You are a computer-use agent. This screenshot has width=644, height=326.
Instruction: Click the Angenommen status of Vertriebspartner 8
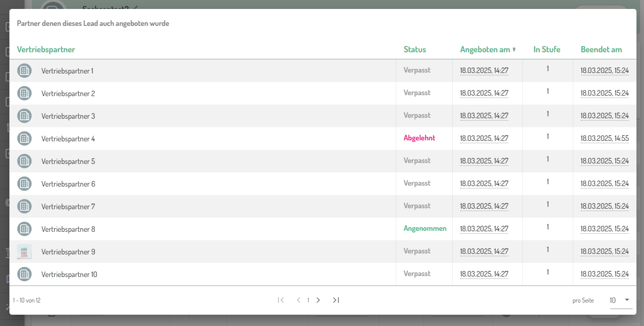pyautogui.click(x=425, y=228)
